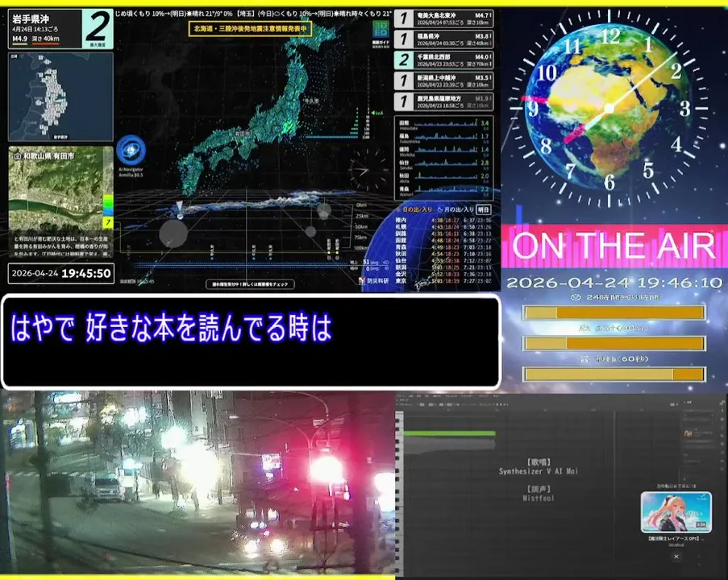Click the 北海道・三陸沖後発地震注意情報発表中 banner

tap(250, 29)
